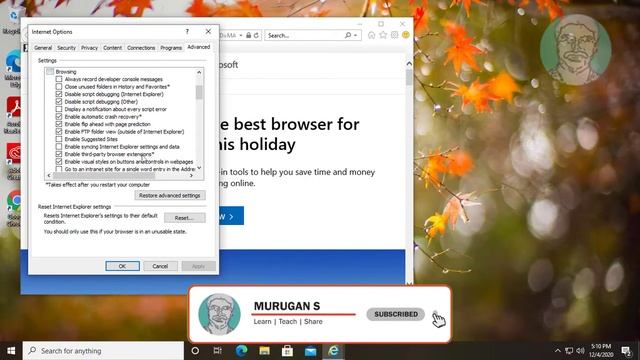Click the Cortana circle on the taskbar
Viewport: 640px width, 360px height.
pos(195,351)
